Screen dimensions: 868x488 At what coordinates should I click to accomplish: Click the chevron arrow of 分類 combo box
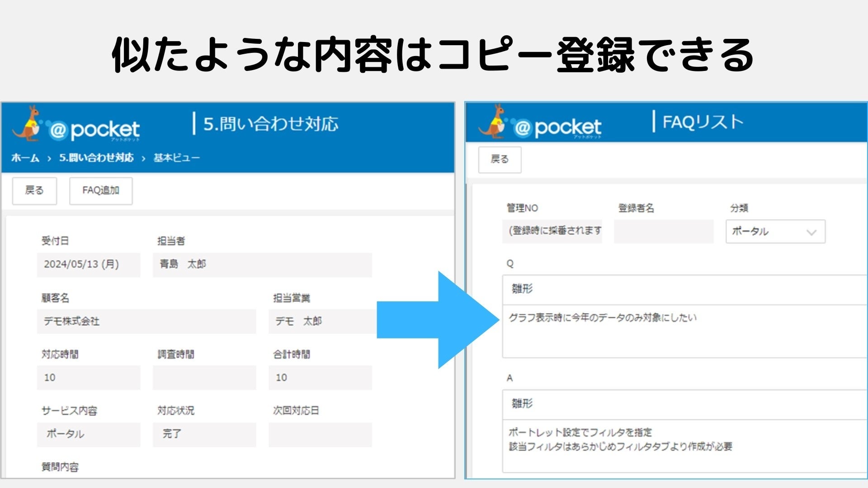[811, 232]
